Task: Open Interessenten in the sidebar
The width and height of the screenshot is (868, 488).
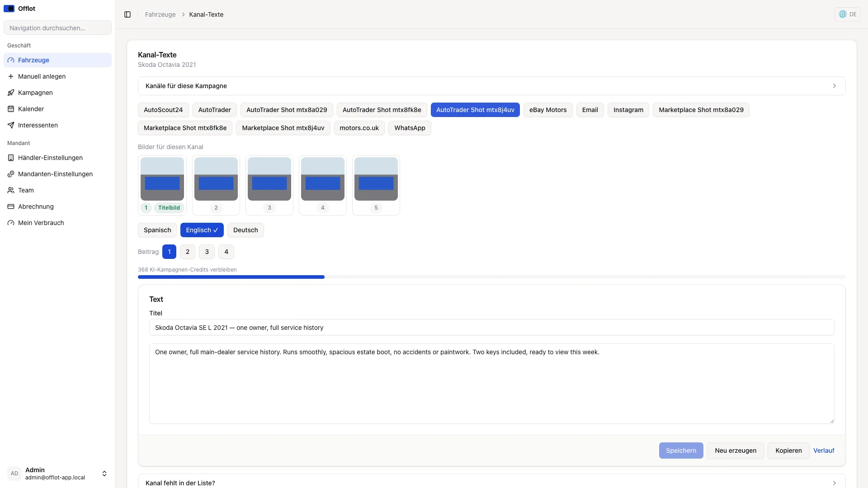Action: click(57, 125)
